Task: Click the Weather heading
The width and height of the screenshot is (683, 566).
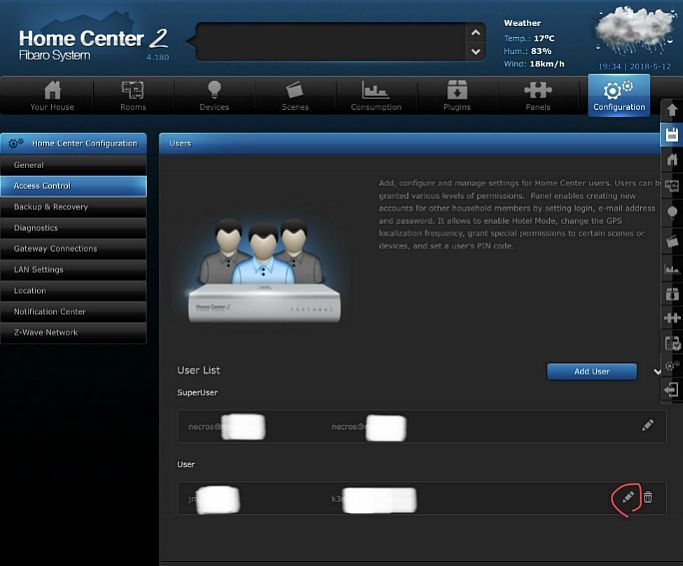Action: [522, 23]
